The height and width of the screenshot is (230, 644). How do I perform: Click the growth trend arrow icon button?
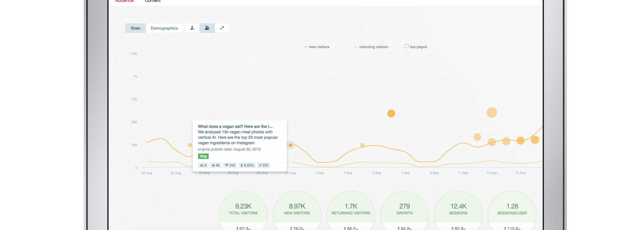click(x=222, y=28)
